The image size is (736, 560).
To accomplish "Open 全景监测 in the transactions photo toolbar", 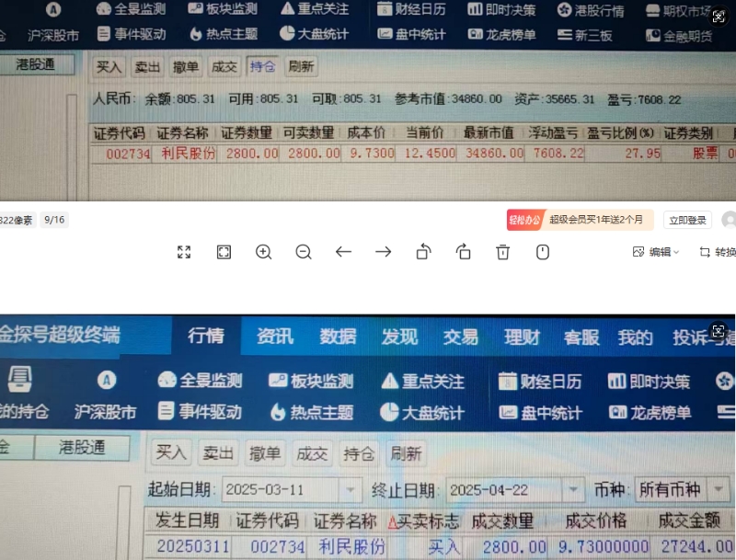I will (200, 380).
